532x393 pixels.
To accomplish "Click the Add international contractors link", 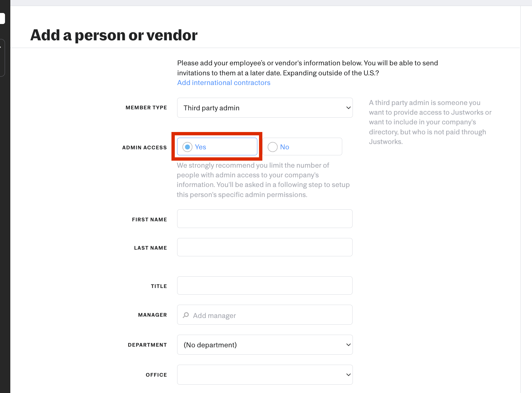I will [x=224, y=83].
